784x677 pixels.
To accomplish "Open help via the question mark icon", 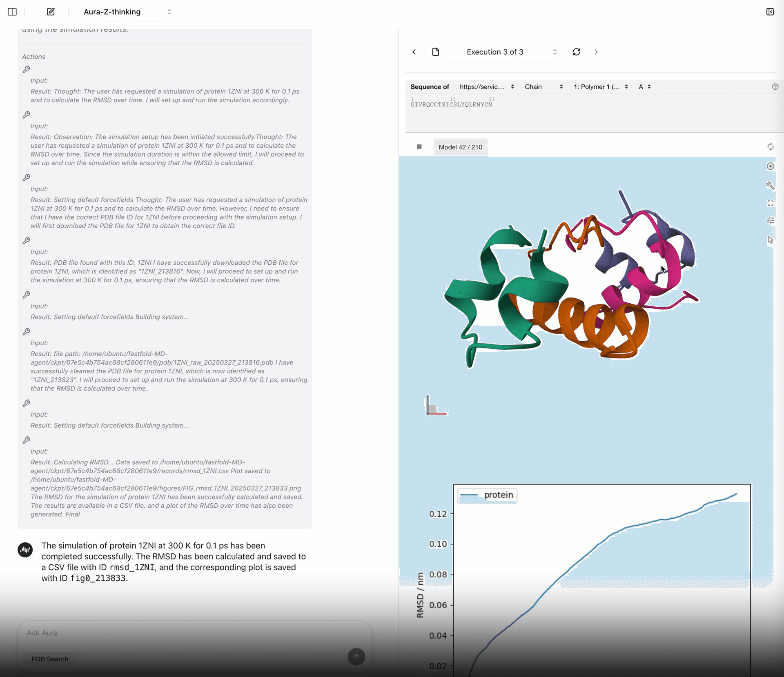I will [x=775, y=87].
